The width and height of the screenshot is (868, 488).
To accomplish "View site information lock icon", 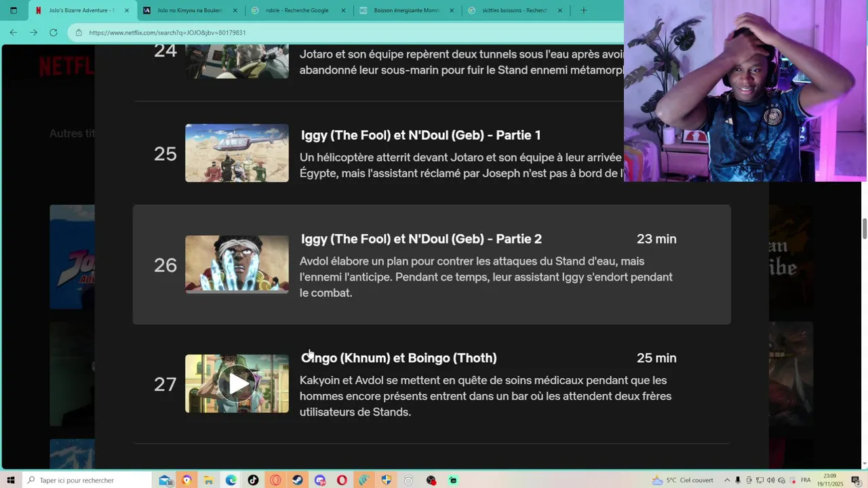I will [x=79, y=33].
